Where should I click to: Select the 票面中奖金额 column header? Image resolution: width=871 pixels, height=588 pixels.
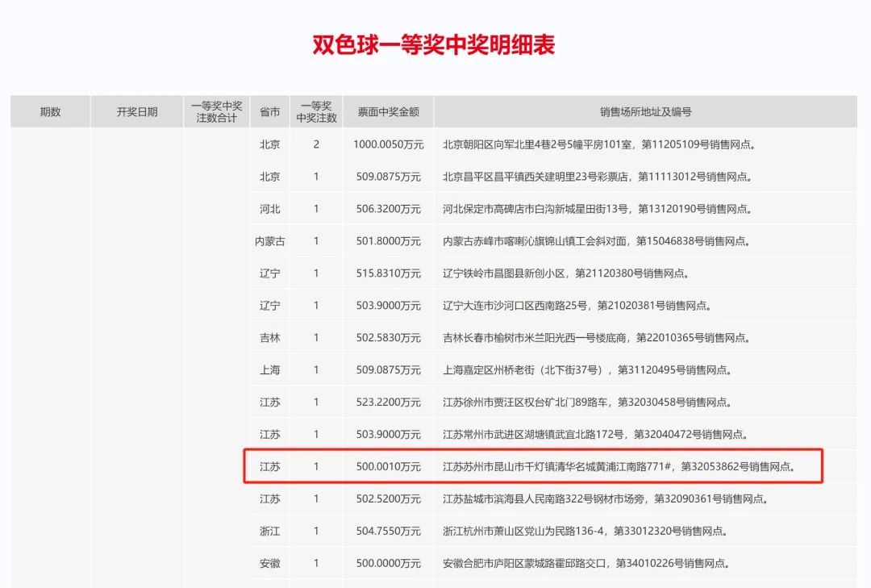[388, 112]
